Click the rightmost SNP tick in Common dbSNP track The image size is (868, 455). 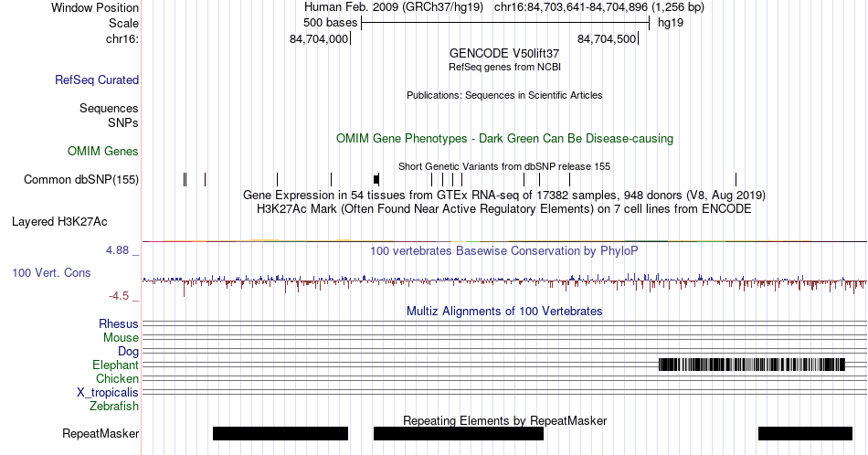[736, 179]
